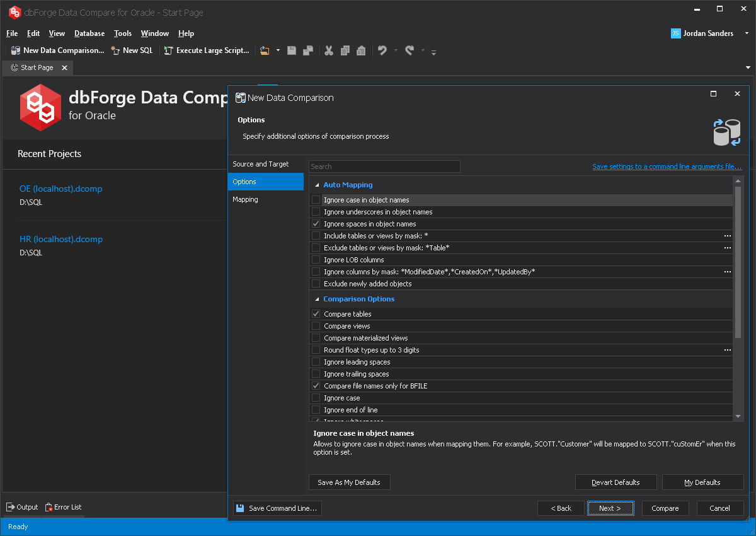Open the Jordan Sanders account dropdown

747,33
